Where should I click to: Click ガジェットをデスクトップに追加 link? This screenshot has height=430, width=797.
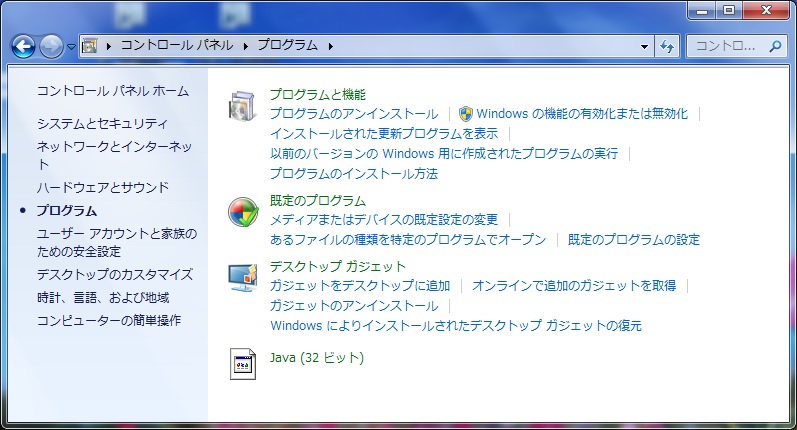360,286
